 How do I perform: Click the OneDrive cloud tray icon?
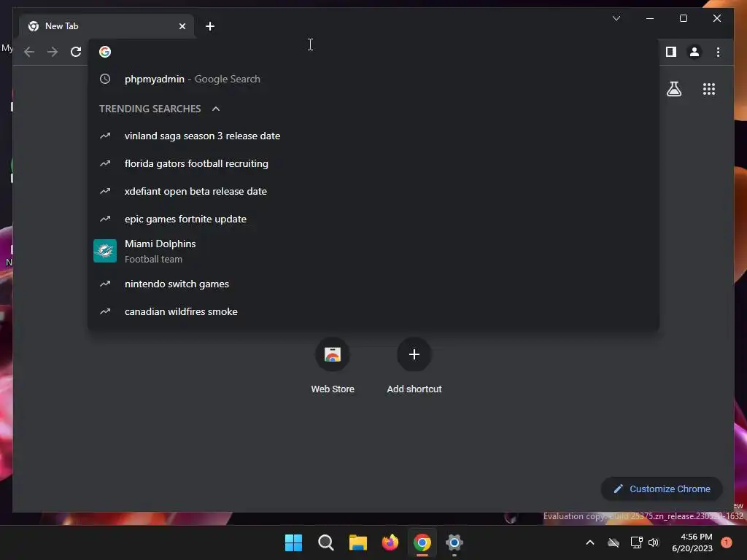[x=614, y=542]
